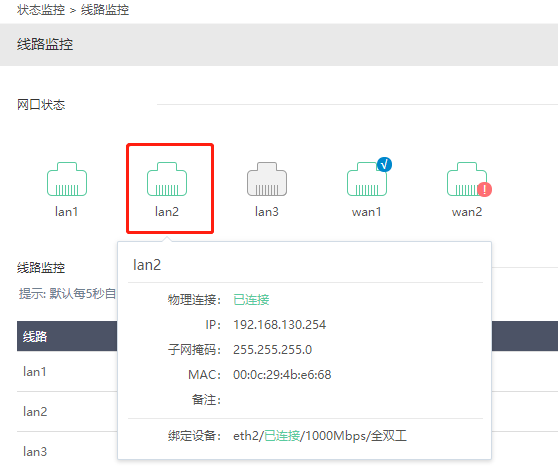558x466 pixels.
Task: Click eth2 bound device text
Action: point(246,435)
